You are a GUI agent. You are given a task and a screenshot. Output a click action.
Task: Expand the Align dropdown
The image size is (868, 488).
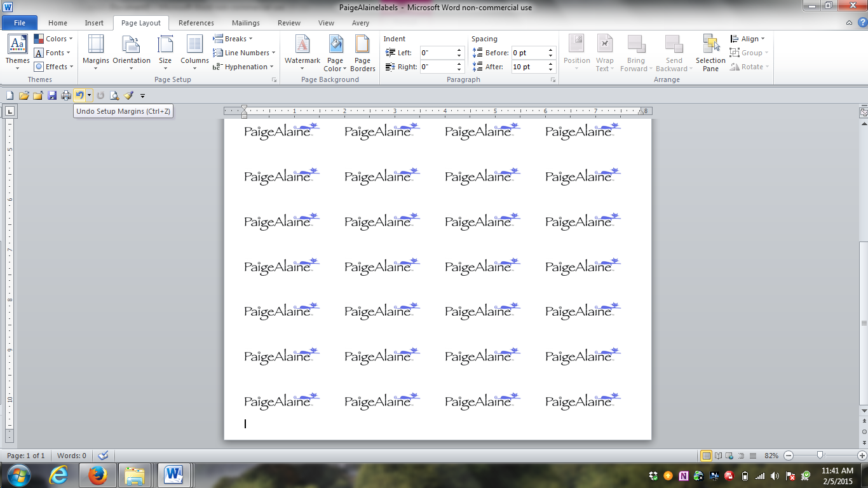pyautogui.click(x=749, y=39)
